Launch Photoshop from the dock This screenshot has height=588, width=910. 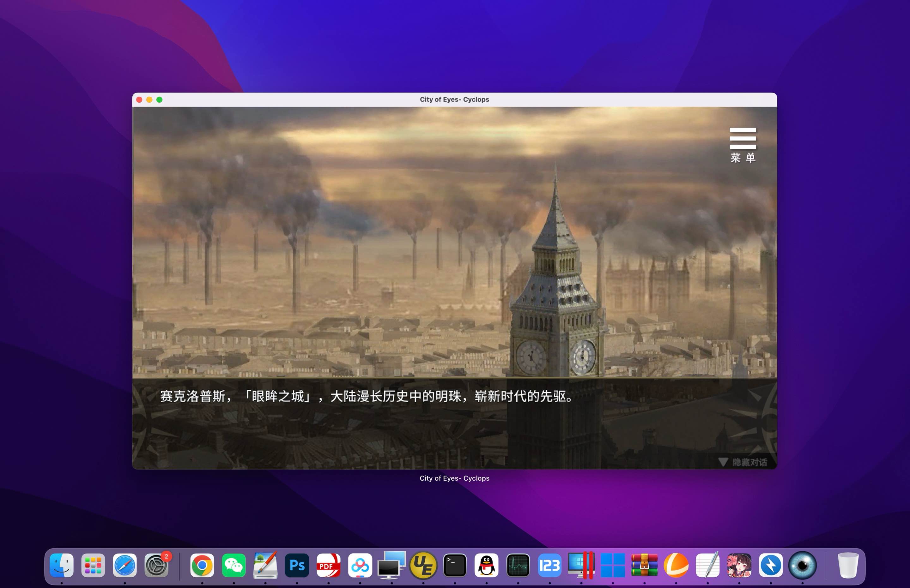point(297,565)
